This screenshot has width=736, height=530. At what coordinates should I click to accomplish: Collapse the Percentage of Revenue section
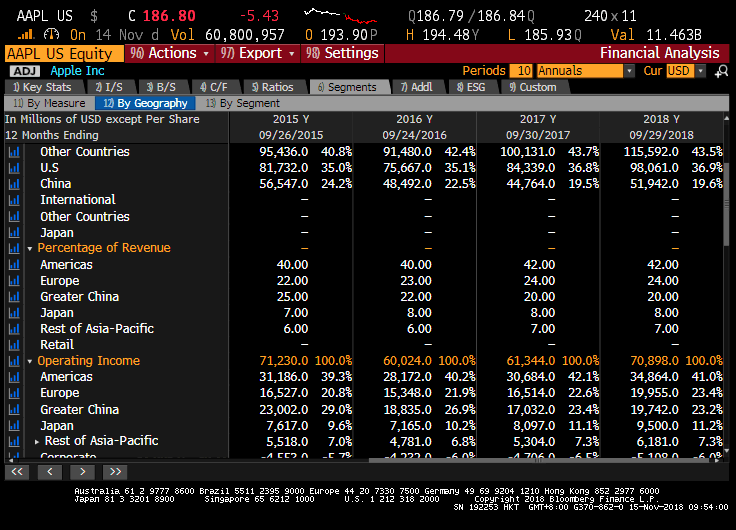point(30,248)
